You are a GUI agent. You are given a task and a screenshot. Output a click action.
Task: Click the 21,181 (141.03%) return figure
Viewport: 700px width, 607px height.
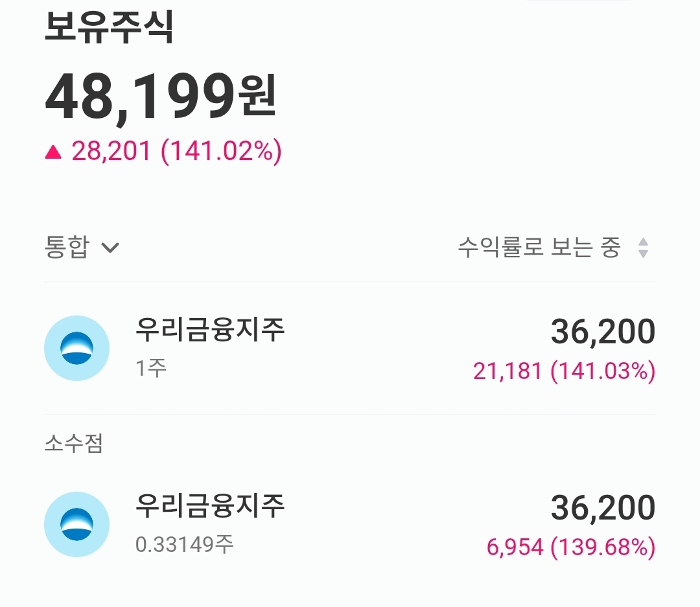pos(564,371)
